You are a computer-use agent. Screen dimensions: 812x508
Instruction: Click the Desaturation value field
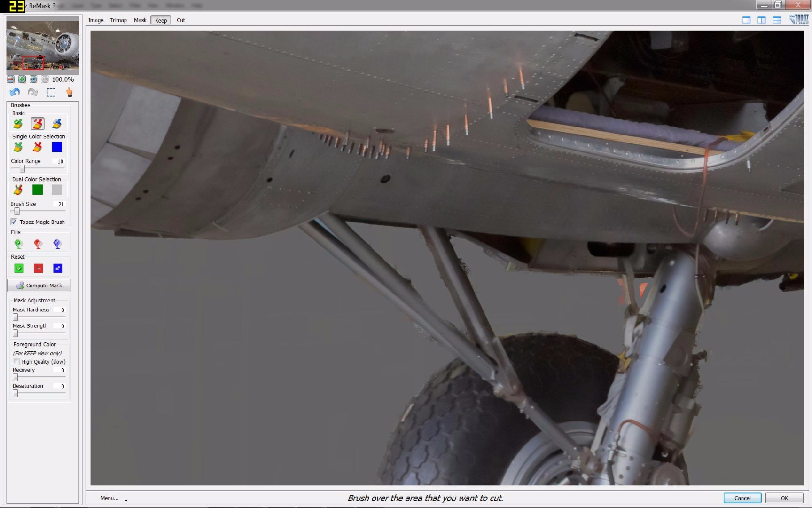pyautogui.click(x=60, y=386)
